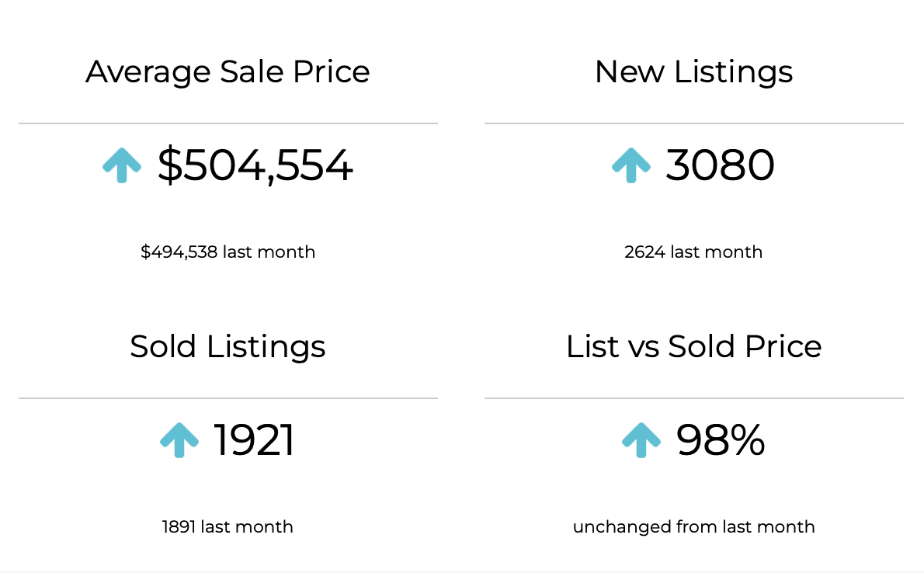924x573 pixels.
Task: Select the Average Sale Price heading
Action: pos(228,72)
